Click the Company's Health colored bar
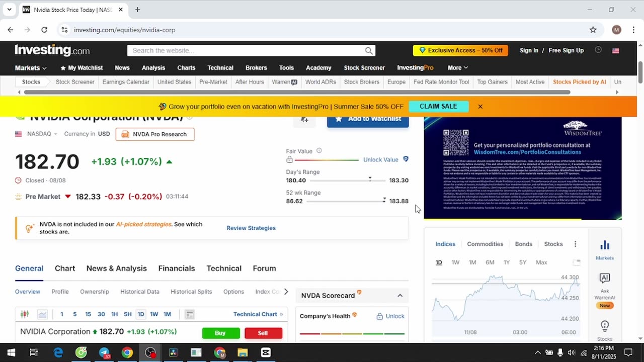This screenshot has width=644, height=362. pyautogui.click(x=352, y=333)
